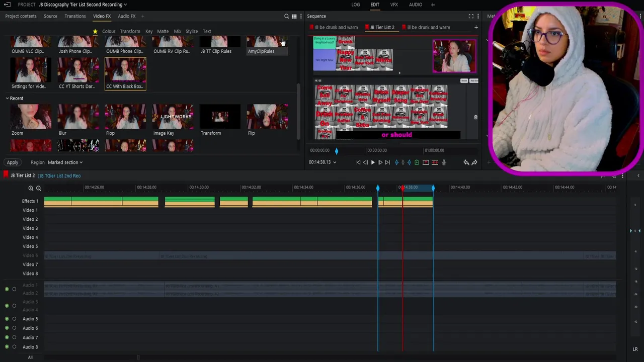Viewport: 644px width, 362px height.
Task: Click the remove (lift) marked section icon
Action: point(426,162)
